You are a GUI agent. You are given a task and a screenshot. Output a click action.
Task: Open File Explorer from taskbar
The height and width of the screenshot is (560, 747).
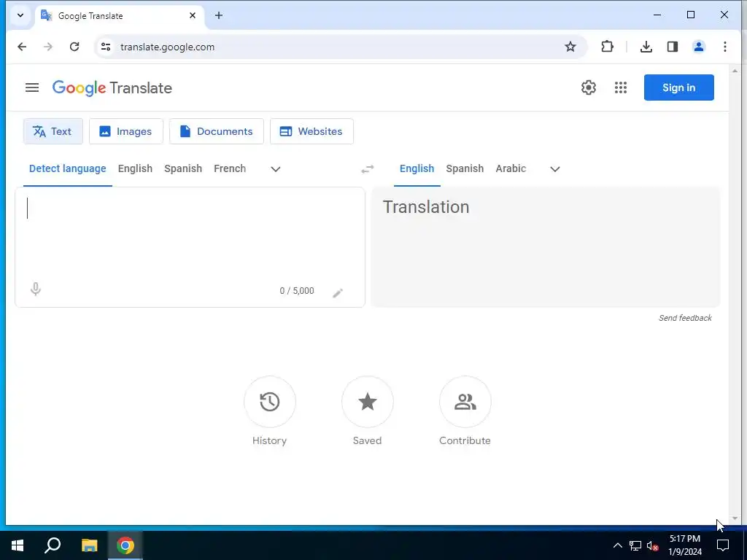pos(89,545)
